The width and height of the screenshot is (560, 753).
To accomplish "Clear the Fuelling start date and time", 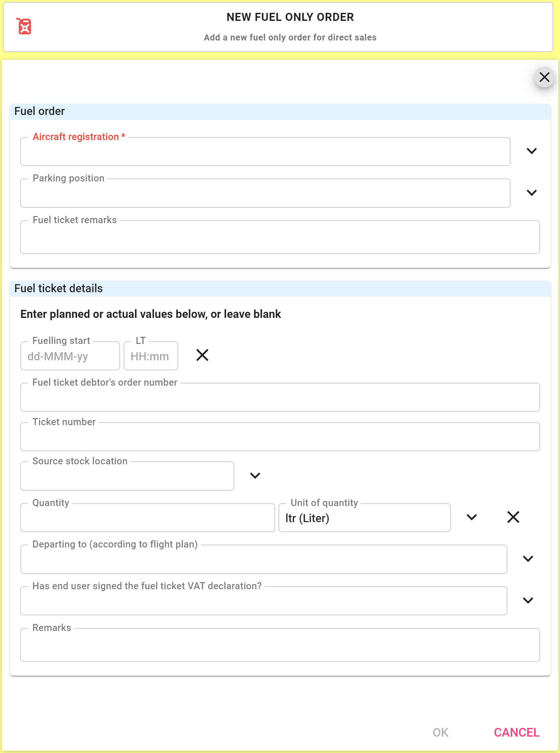I will tap(202, 355).
